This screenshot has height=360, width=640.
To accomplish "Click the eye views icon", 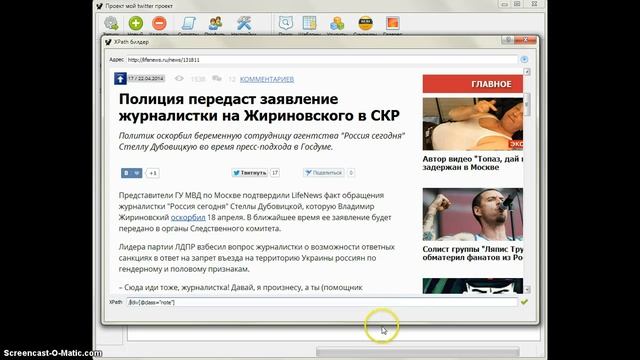I will [179, 78].
